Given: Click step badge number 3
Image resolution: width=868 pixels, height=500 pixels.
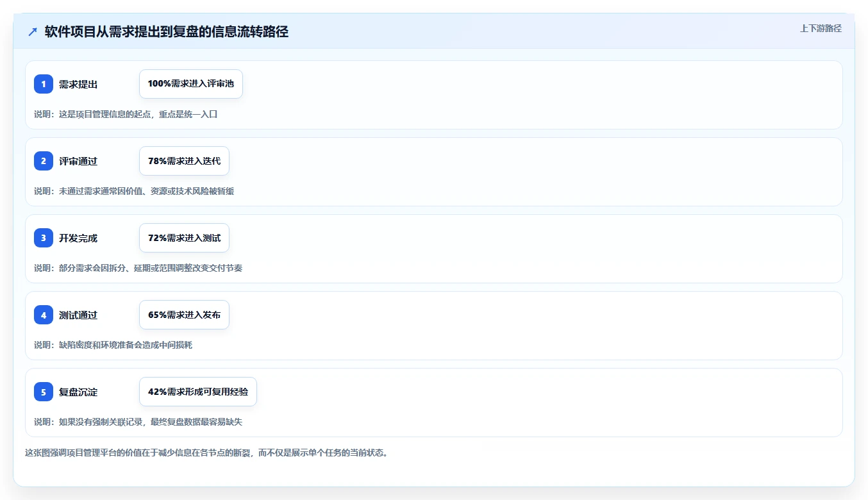Looking at the screenshot, I should point(44,238).
